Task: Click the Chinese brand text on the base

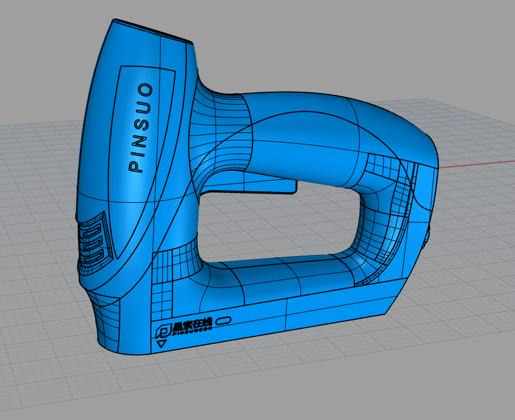Action: click(193, 325)
